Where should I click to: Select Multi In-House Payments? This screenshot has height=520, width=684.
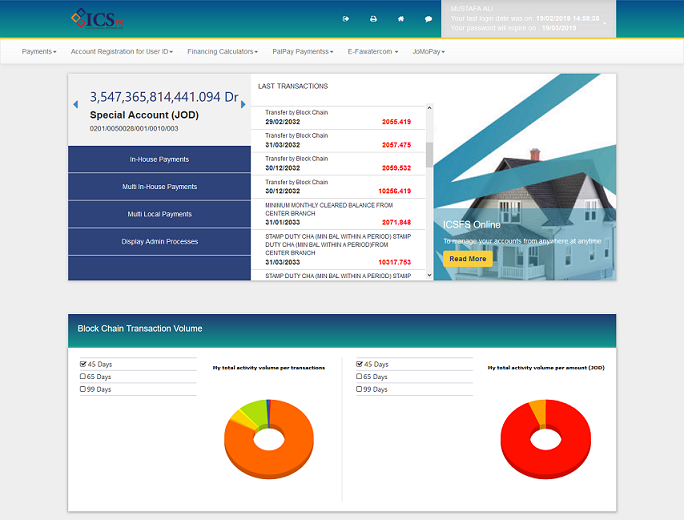point(159,187)
